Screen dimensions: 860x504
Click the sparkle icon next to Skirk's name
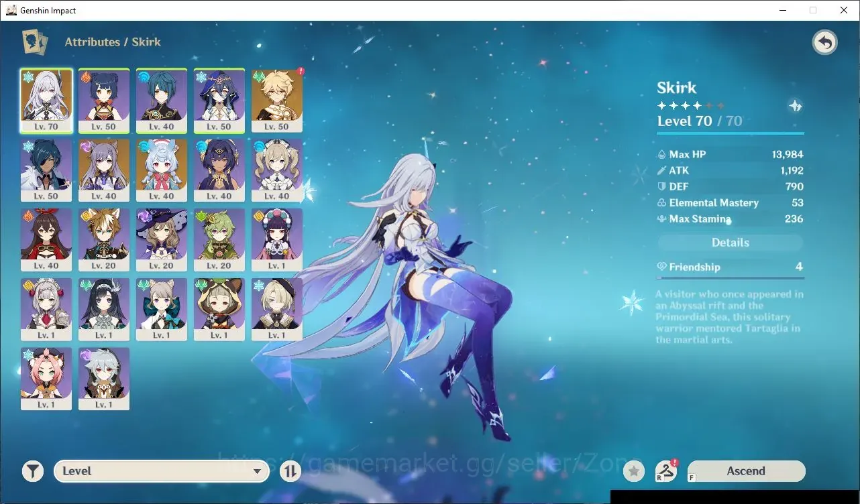pyautogui.click(x=795, y=106)
